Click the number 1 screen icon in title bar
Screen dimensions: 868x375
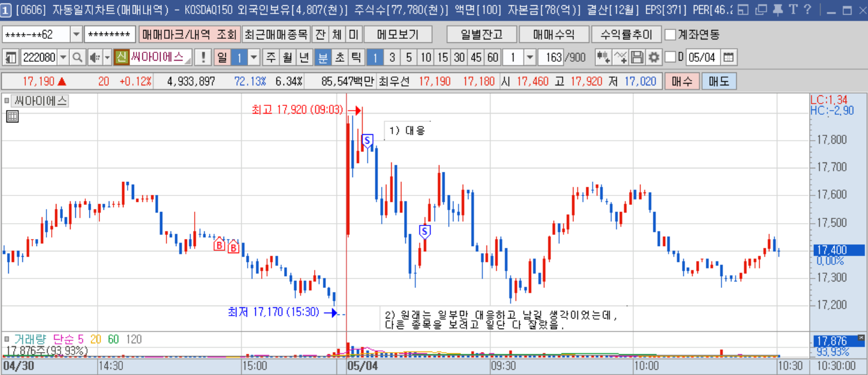point(5,9)
